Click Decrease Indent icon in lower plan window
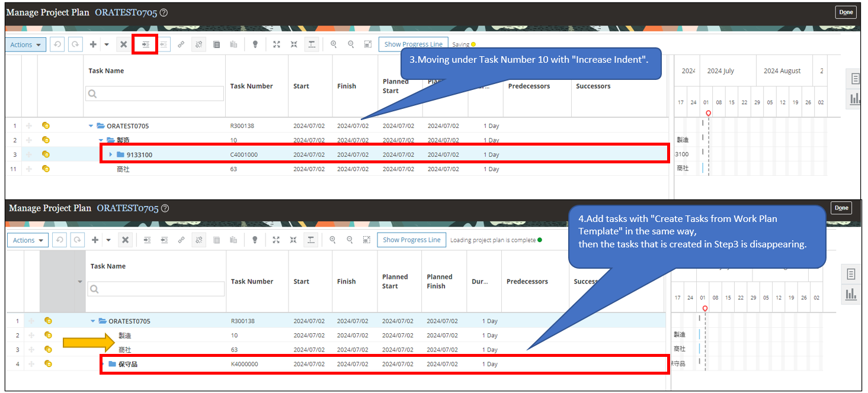 164,240
